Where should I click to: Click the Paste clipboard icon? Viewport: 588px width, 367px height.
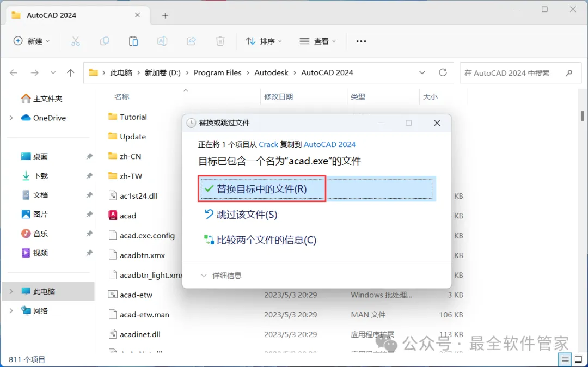coord(133,41)
